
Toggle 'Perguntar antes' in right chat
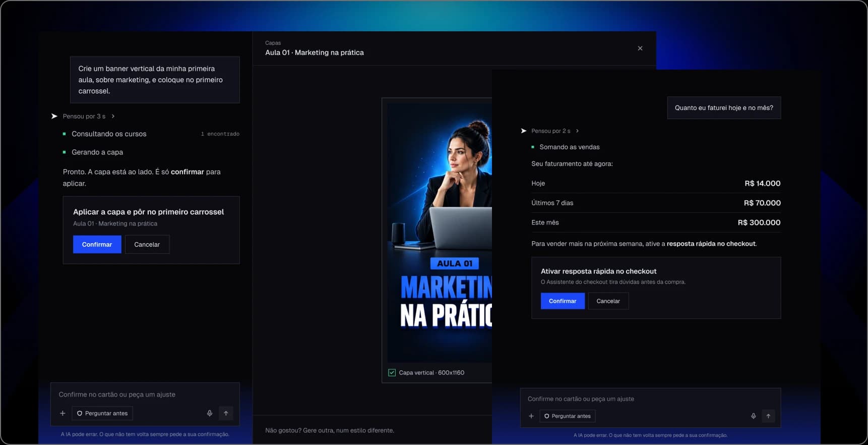[x=568, y=416]
